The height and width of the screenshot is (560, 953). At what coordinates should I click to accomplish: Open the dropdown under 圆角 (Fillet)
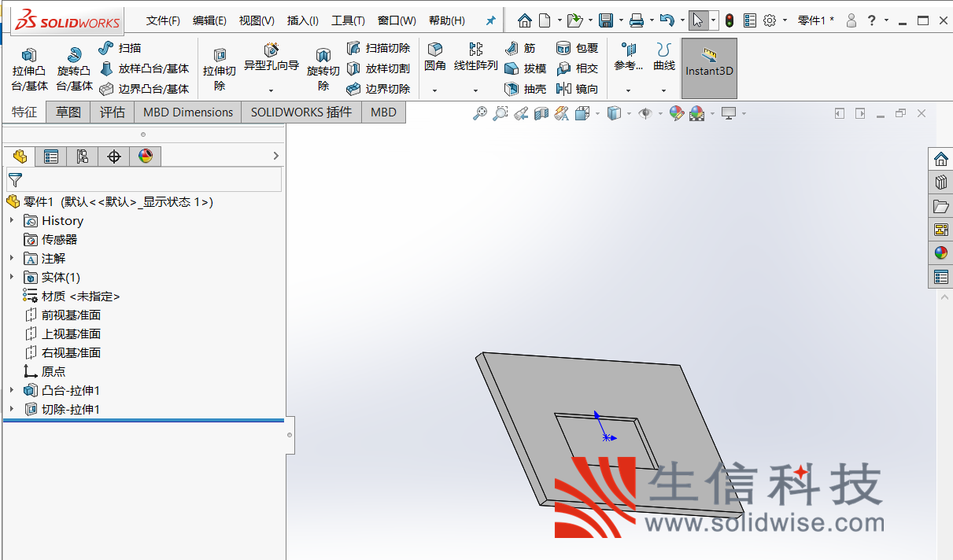435,90
